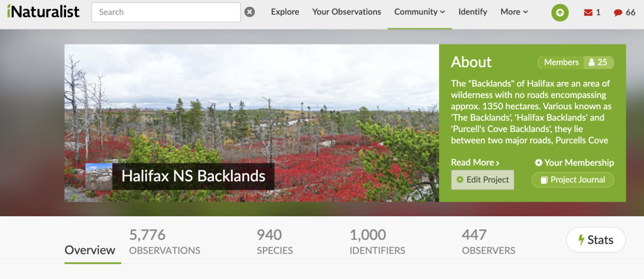This screenshot has height=279, width=644.
Task: Click the Stats button
Action: point(594,240)
